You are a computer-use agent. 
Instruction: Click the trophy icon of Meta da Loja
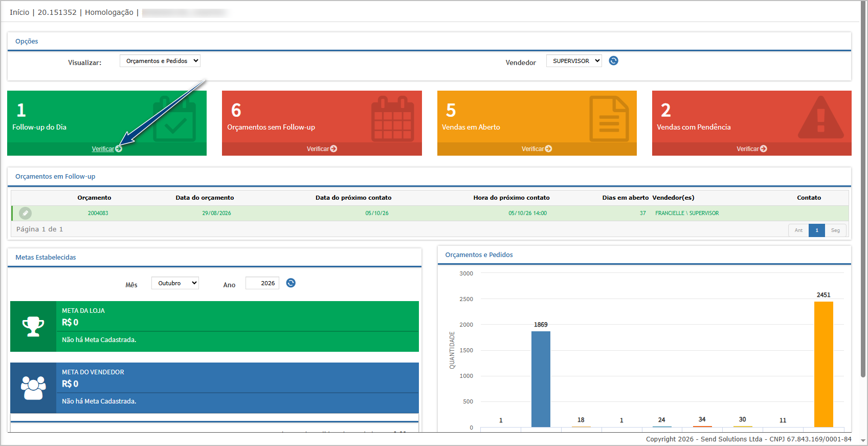click(33, 326)
